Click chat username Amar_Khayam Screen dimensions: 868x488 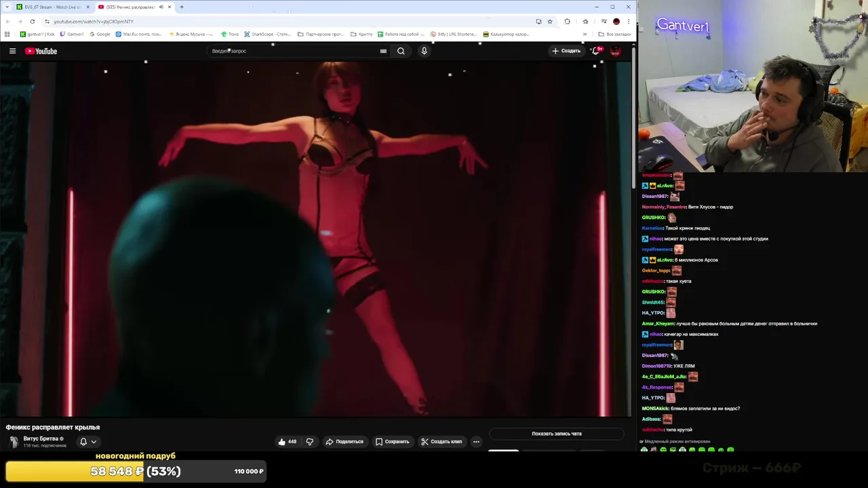(658, 323)
